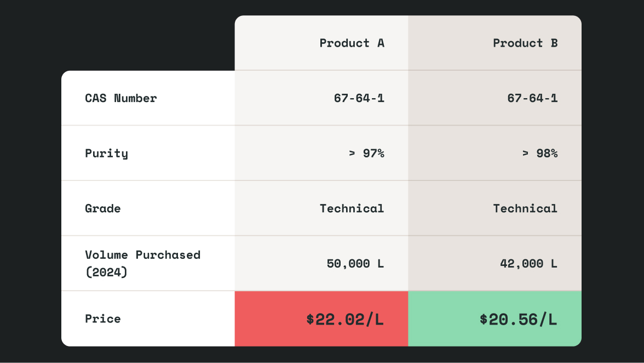The width and height of the screenshot is (644, 363).
Task: Select Product B's Technical grade cell
Action: [x=525, y=208]
